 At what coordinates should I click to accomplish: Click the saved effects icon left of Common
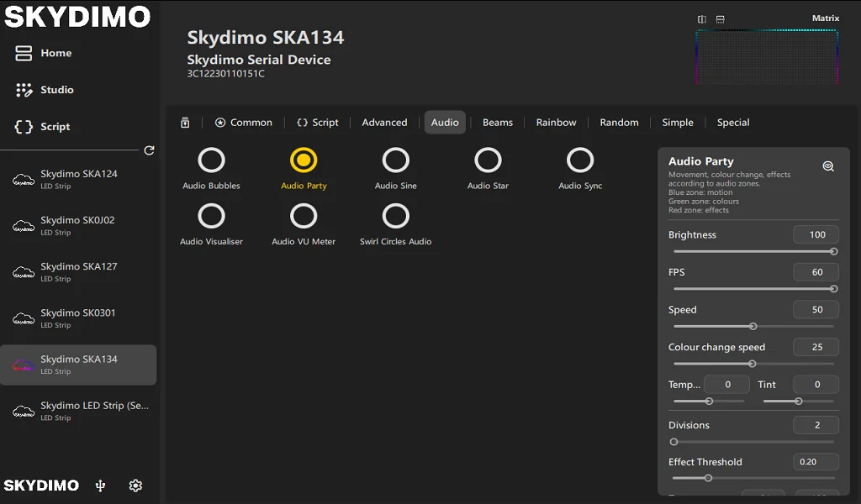tap(185, 123)
